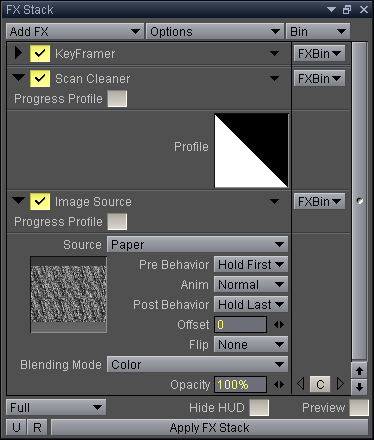The image size is (374, 440).
Task: Open the Blending Mode dropdown set to Color
Action: point(197,365)
